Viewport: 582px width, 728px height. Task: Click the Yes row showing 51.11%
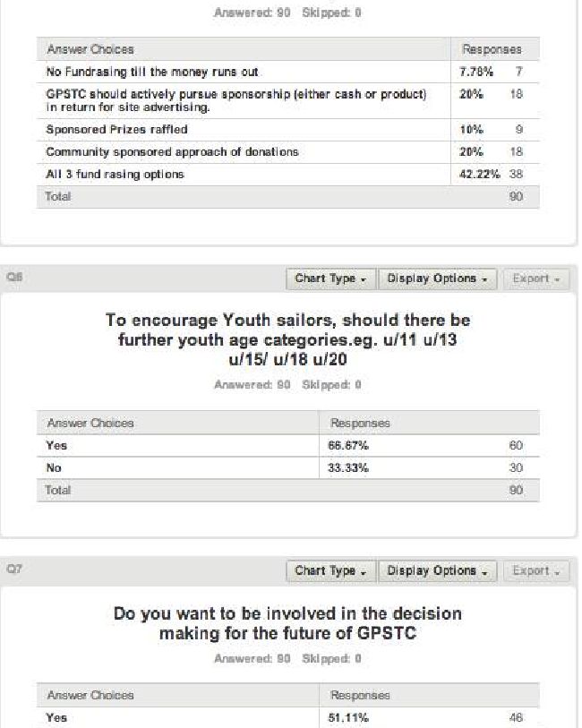[x=287, y=717]
